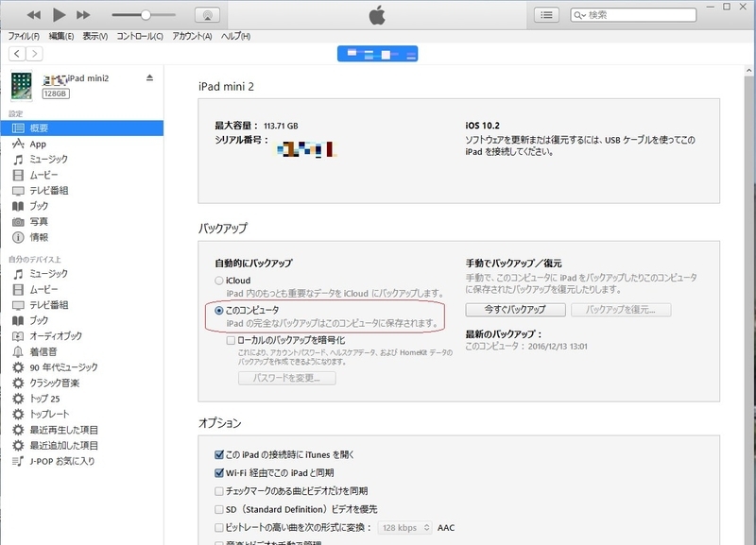
Task: Click the パスワードを変更... button
Action: click(287, 378)
